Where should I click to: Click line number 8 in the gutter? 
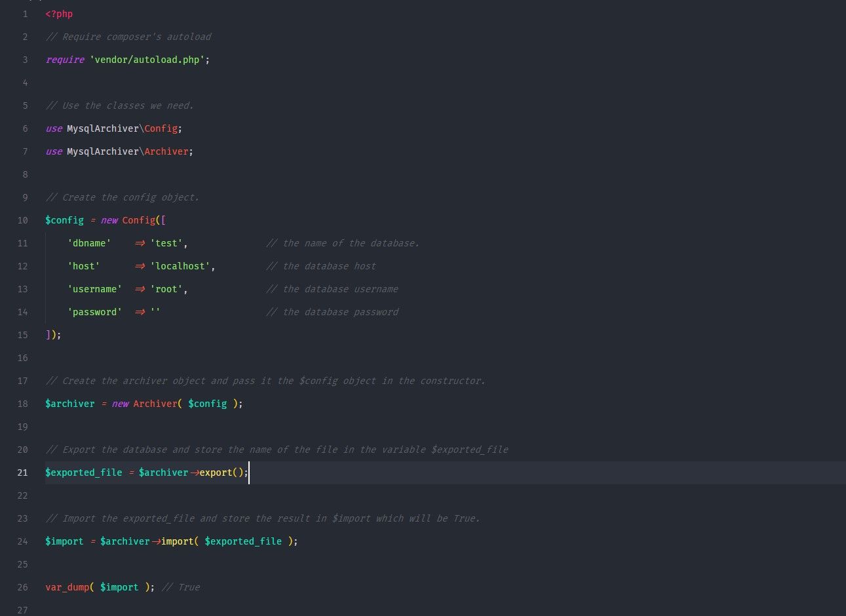(x=26, y=174)
